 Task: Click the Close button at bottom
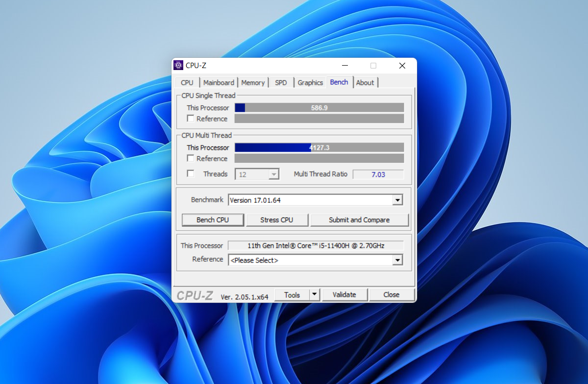pos(392,294)
